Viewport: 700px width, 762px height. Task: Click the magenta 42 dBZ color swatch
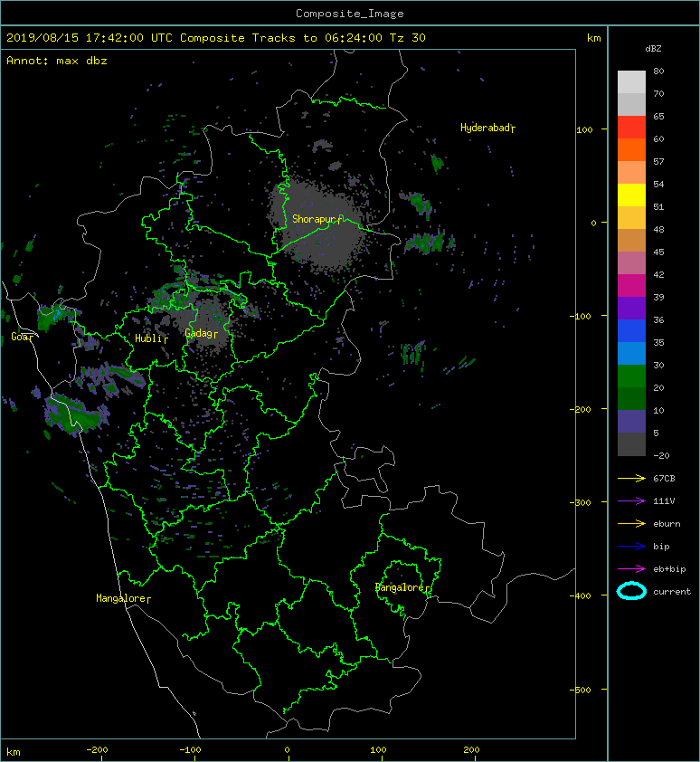[x=631, y=286]
